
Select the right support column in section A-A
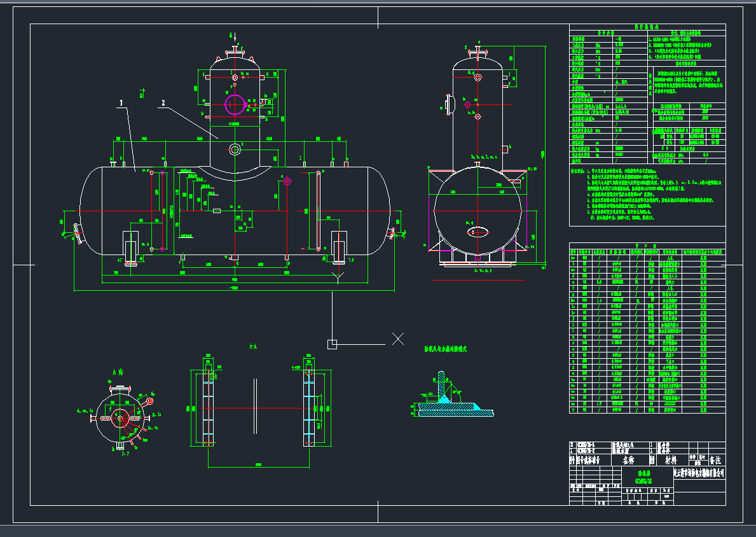click(x=309, y=408)
